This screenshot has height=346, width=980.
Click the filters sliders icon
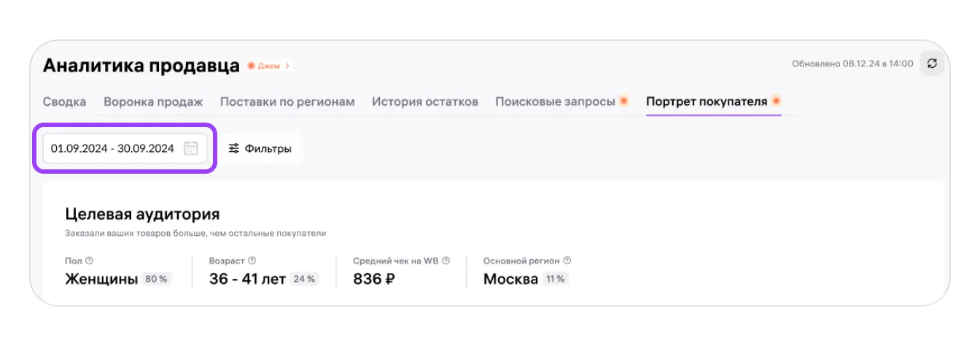coord(234,149)
